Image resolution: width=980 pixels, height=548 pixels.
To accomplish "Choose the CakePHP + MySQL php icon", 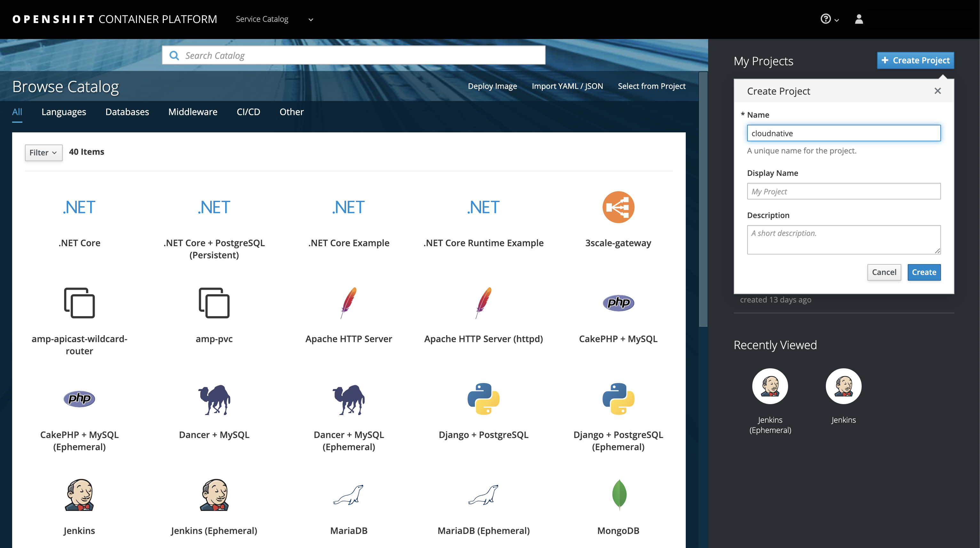I will tap(618, 303).
